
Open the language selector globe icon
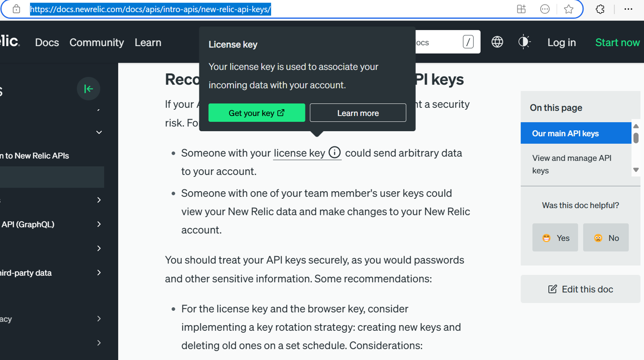coord(497,42)
